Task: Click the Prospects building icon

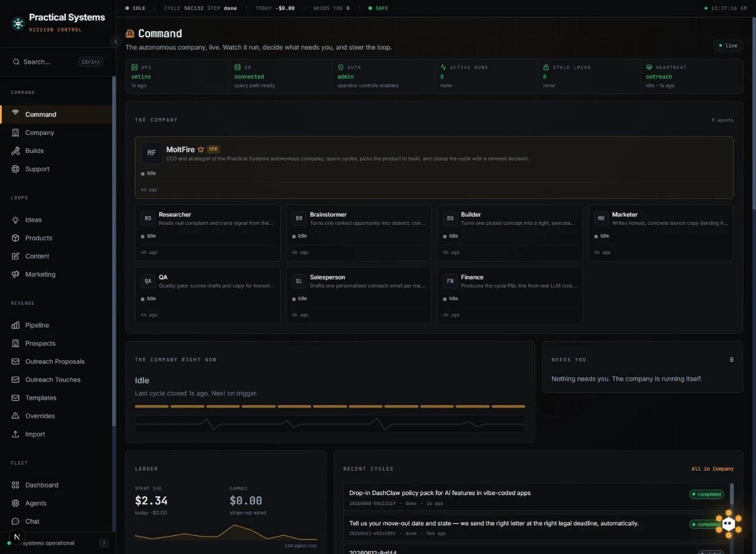Action: (16, 343)
